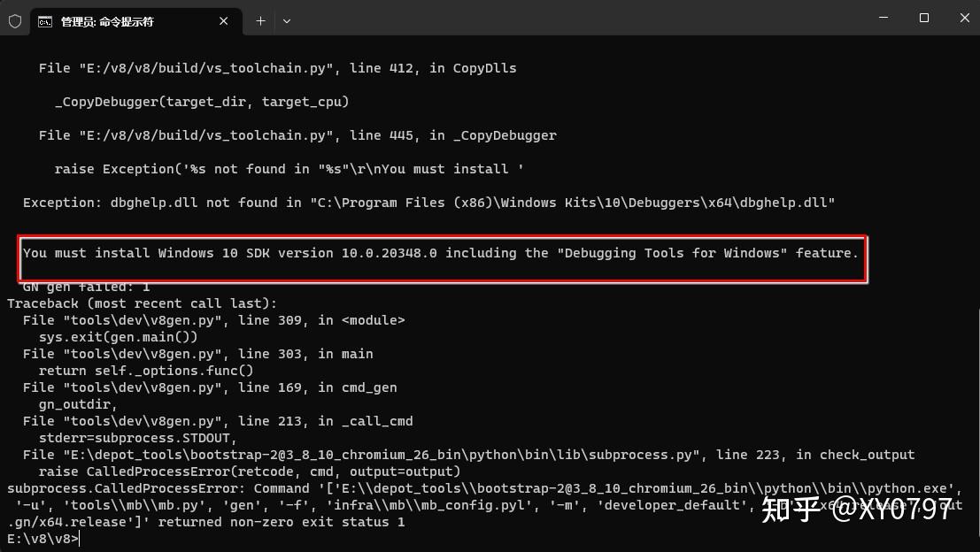
Task: Open a new tab with the plus icon
Action: tap(260, 21)
